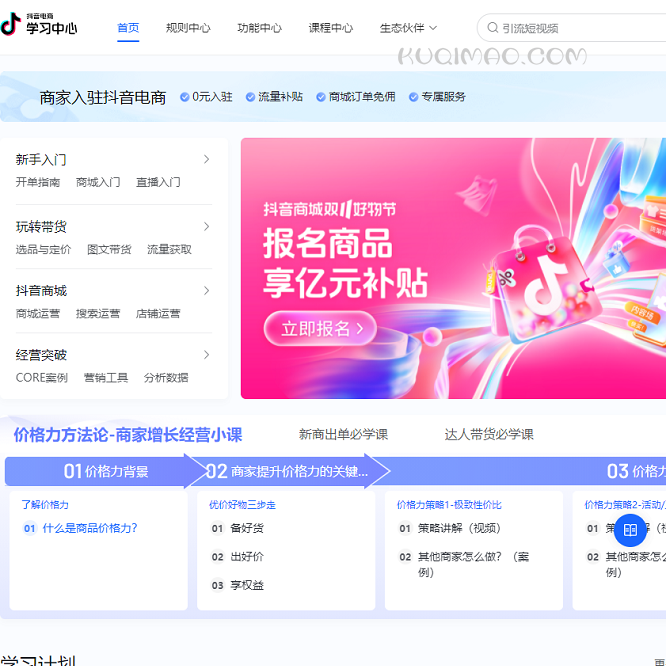Open the 营销工具 link
This screenshot has width=666, height=666.
tap(106, 378)
